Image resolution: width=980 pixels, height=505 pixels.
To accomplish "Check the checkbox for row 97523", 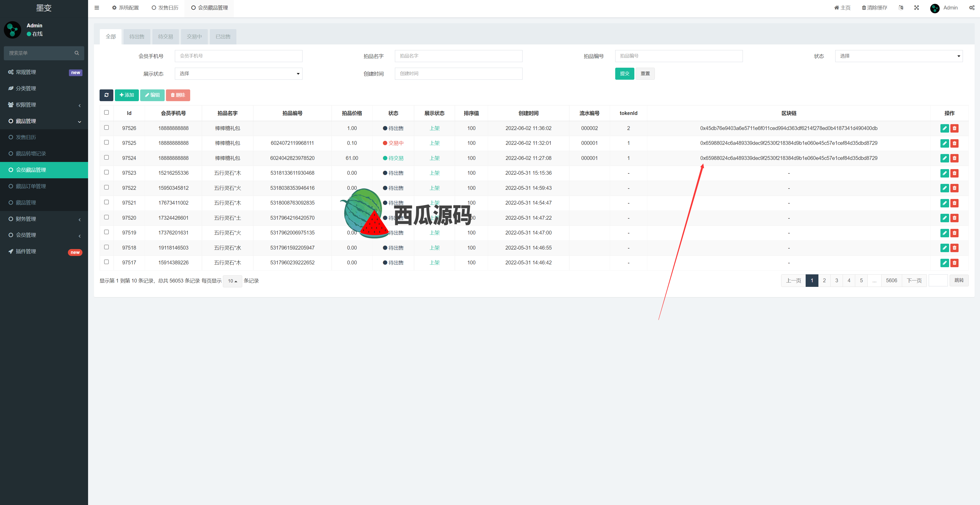I will coord(106,172).
